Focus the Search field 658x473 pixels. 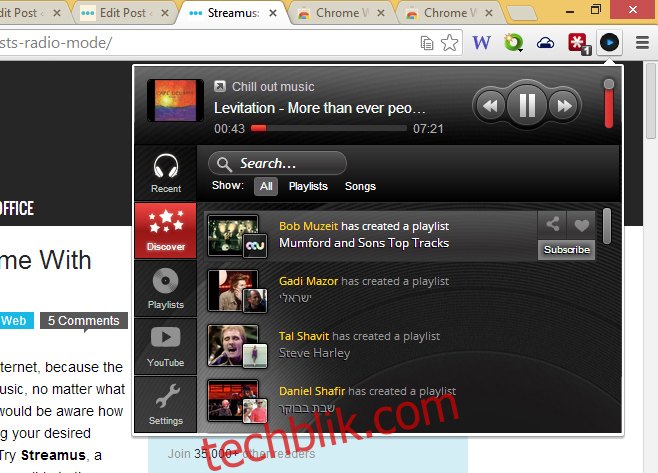tap(277, 163)
